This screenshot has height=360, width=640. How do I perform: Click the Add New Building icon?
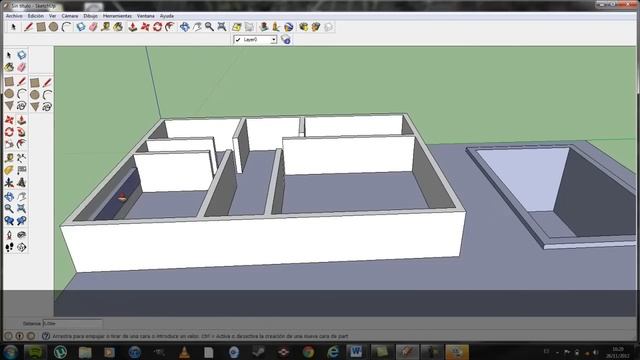pyautogui.click(x=264, y=27)
